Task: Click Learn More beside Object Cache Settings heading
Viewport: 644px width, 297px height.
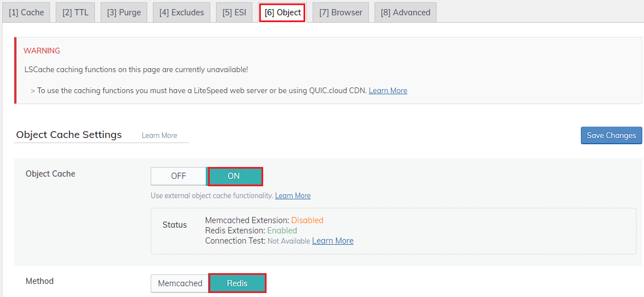Action: click(x=159, y=135)
